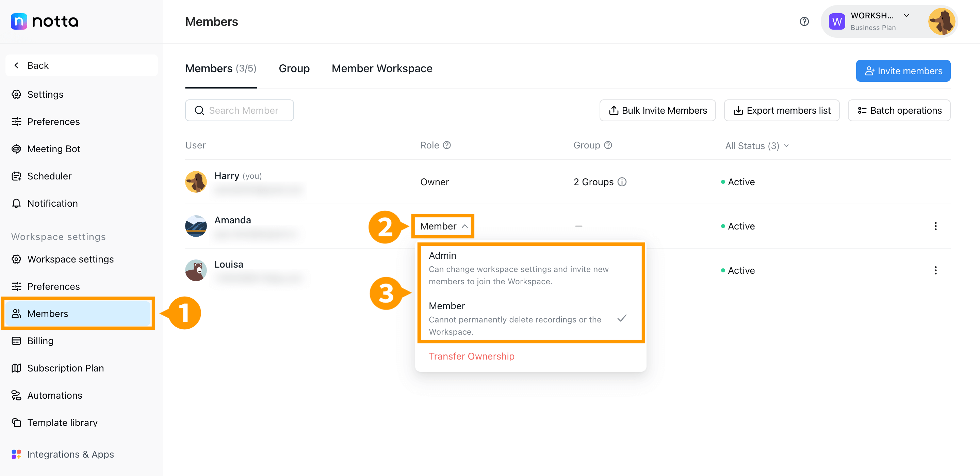The image size is (980, 476).
Task: Click Harry's Owner role text
Action: [x=435, y=182]
